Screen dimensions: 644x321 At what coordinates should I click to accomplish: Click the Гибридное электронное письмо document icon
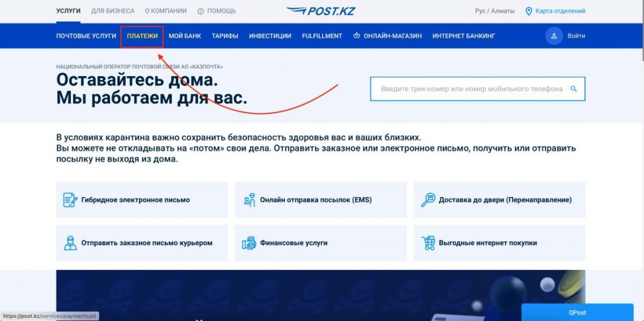point(70,200)
